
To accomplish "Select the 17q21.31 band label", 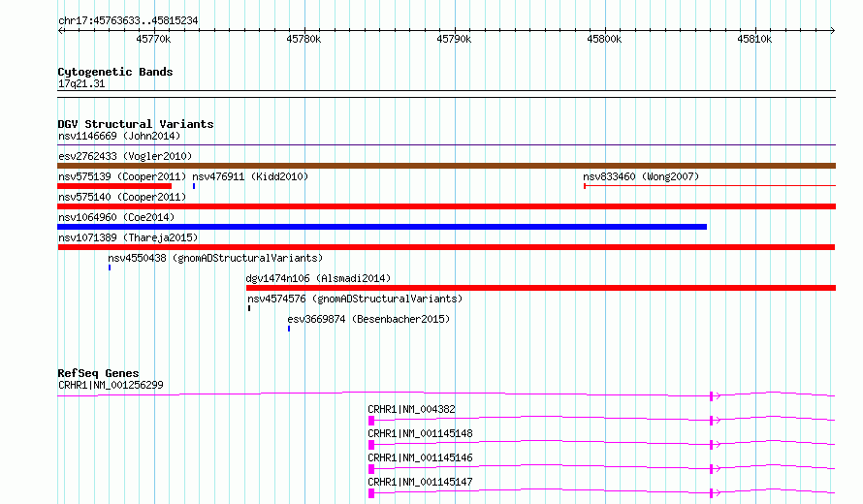I will pyautogui.click(x=81, y=84).
